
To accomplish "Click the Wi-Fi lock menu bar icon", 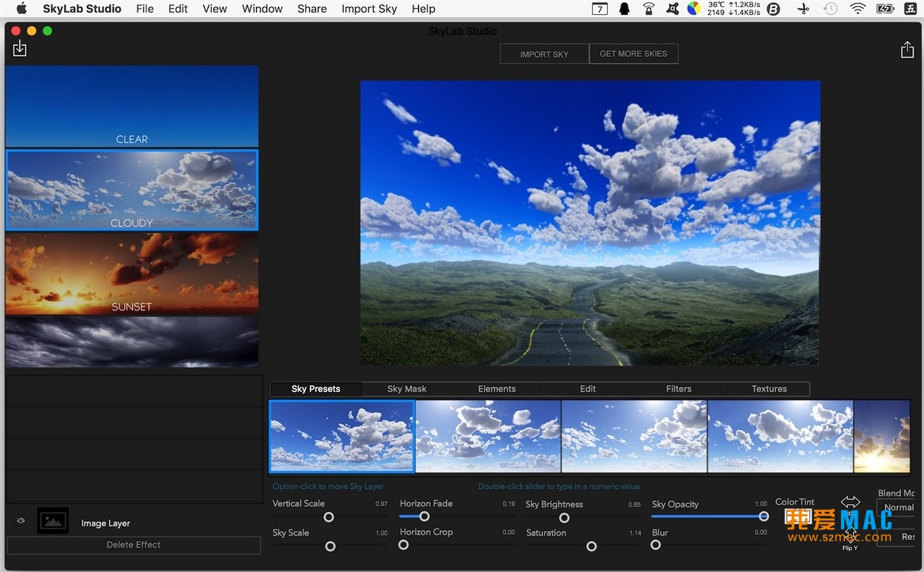I will [x=648, y=8].
